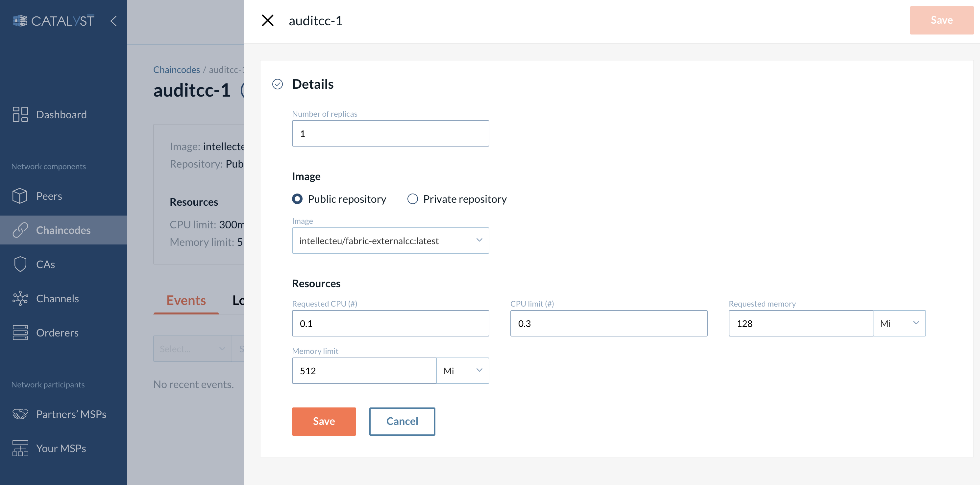The width and height of the screenshot is (980, 485).
Task: Collapse the sidebar navigation panel
Action: (x=113, y=21)
